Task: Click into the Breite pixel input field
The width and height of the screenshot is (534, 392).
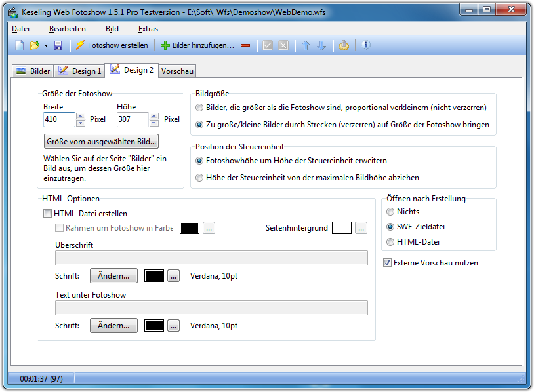Action: [59, 119]
